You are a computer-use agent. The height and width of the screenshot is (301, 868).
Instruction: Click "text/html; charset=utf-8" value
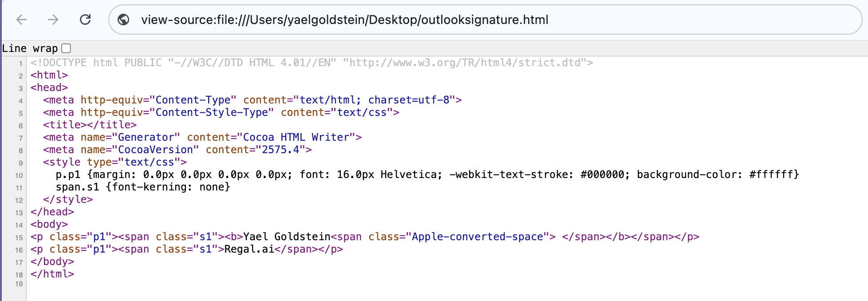[x=375, y=100]
